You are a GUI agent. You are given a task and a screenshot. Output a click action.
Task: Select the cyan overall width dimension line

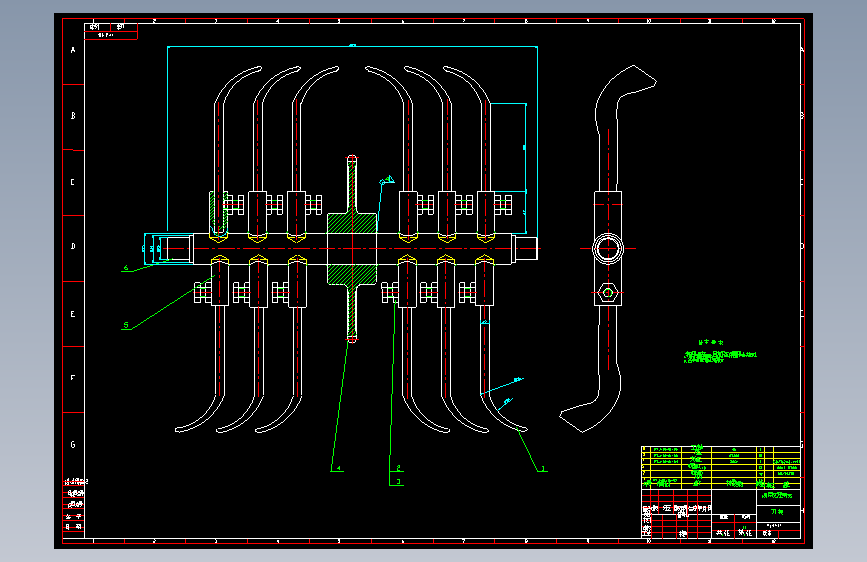coord(352,46)
